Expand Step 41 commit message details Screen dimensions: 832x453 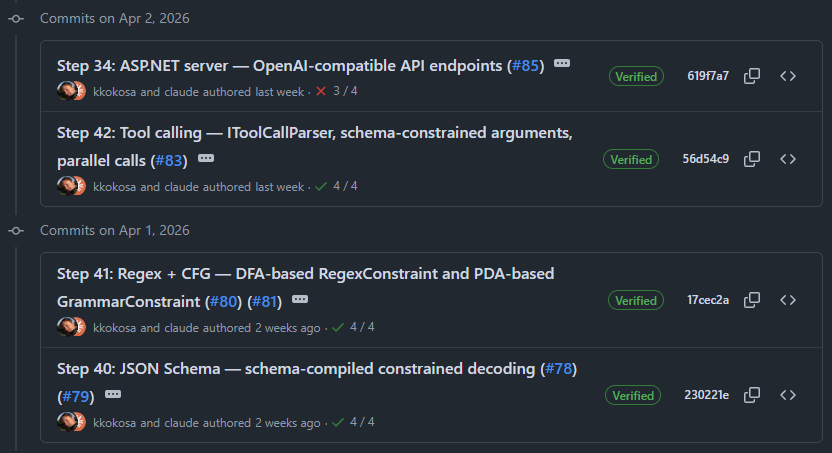coord(300,300)
